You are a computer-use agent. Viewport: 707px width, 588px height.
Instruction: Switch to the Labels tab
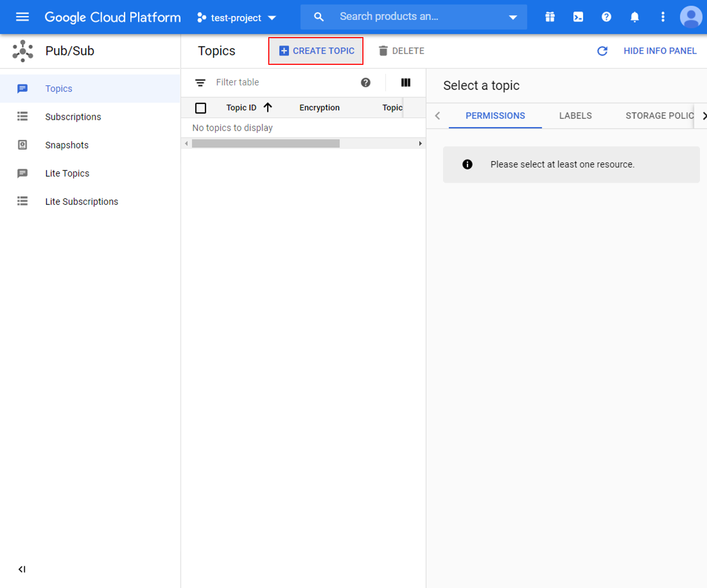(575, 116)
